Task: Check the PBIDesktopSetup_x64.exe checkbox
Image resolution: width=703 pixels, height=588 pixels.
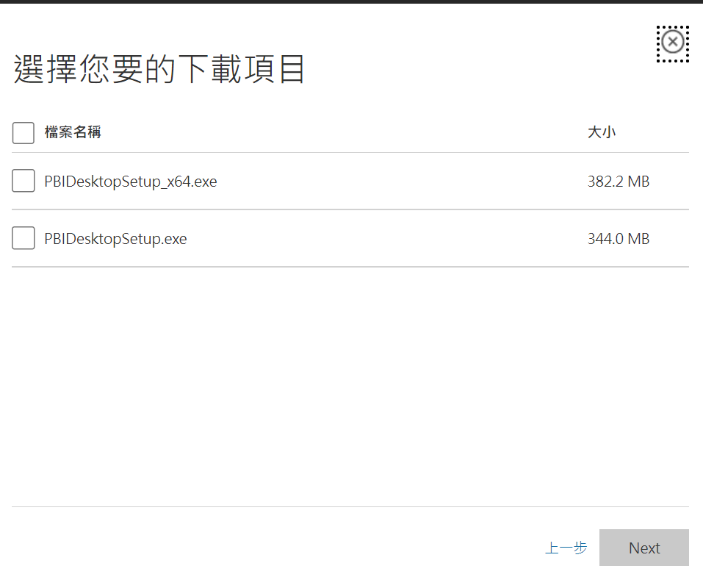Action: (24, 181)
